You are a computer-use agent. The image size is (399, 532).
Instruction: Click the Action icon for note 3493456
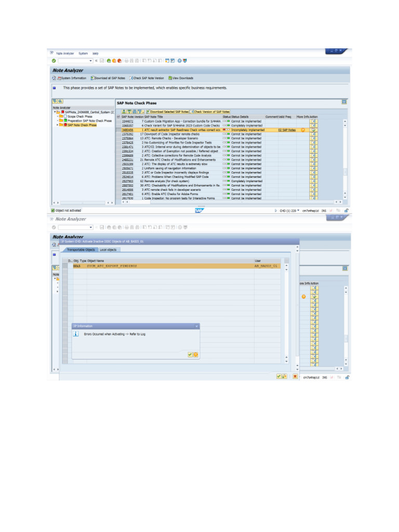pos(313,130)
